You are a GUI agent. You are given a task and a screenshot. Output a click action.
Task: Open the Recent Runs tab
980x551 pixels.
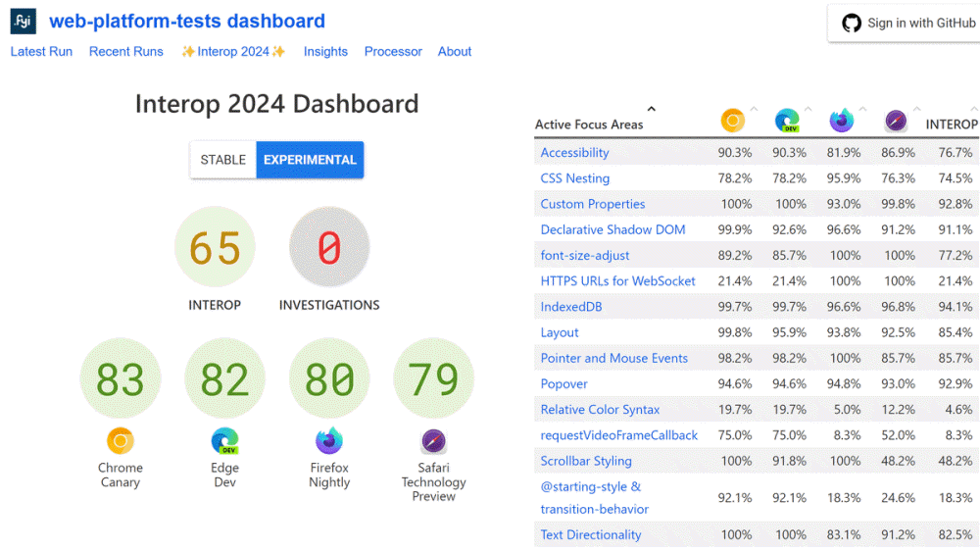point(125,51)
